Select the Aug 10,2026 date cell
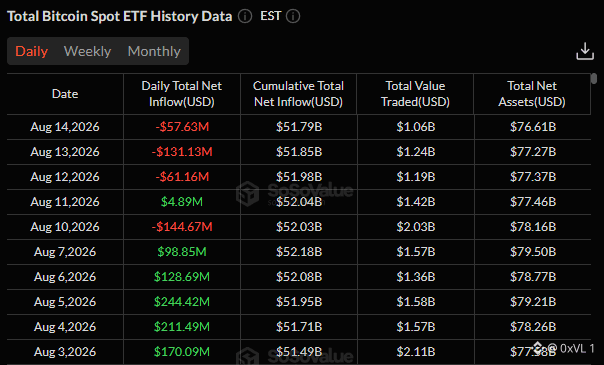Image resolution: width=604 pixels, height=365 pixels. point(65,227)
